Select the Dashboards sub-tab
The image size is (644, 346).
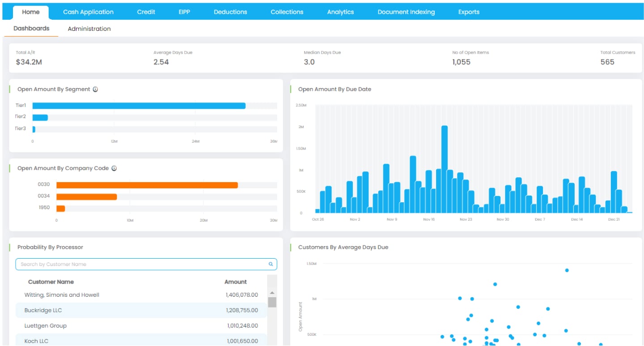pos(31,28)
